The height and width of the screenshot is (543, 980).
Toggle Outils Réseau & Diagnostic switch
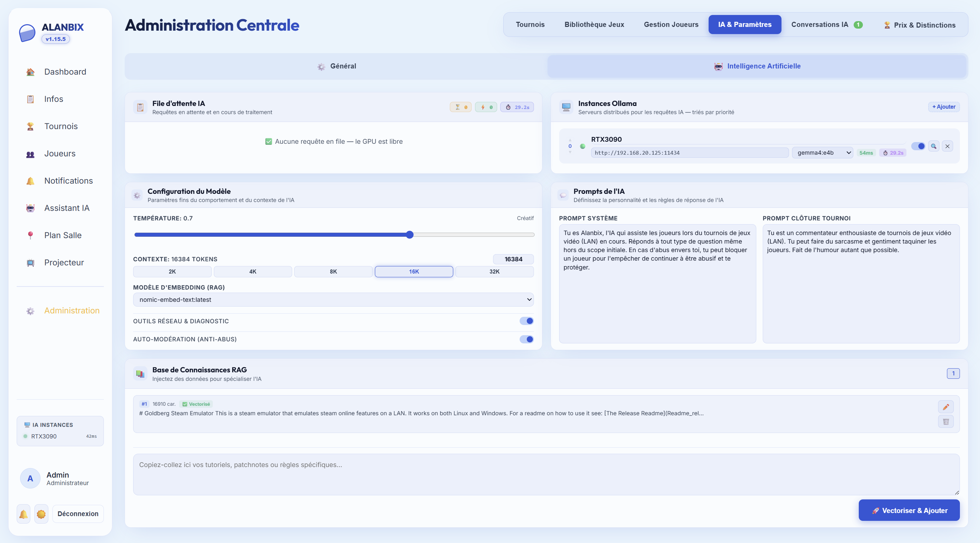coord(526,321)
